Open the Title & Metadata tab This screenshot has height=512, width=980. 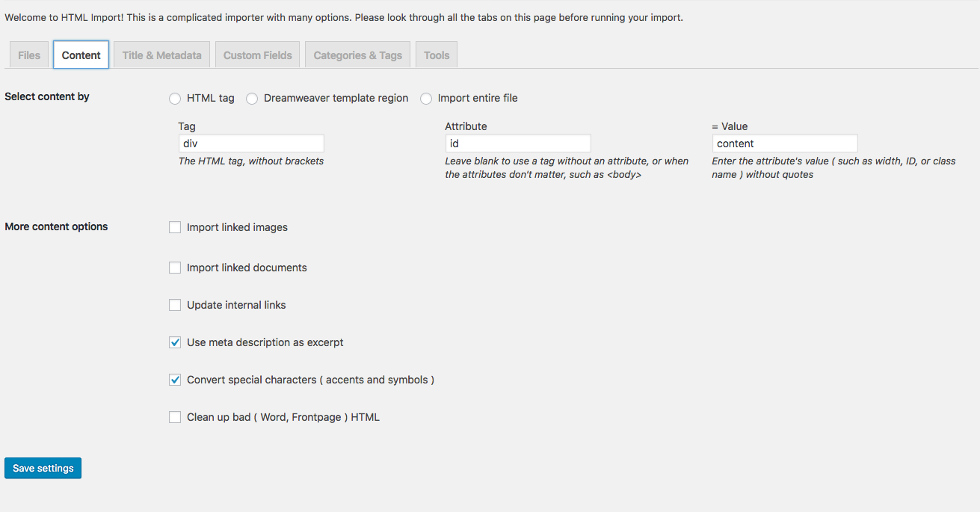(162, 55)
